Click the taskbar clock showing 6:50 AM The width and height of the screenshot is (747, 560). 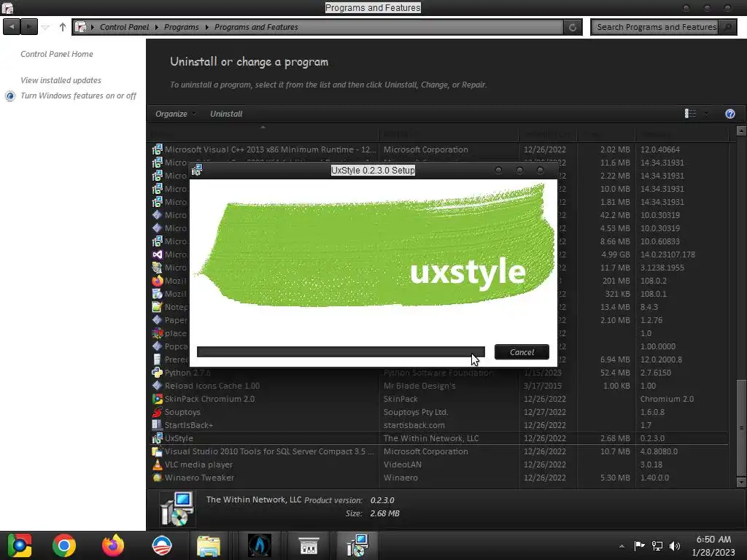coord(713,545)
